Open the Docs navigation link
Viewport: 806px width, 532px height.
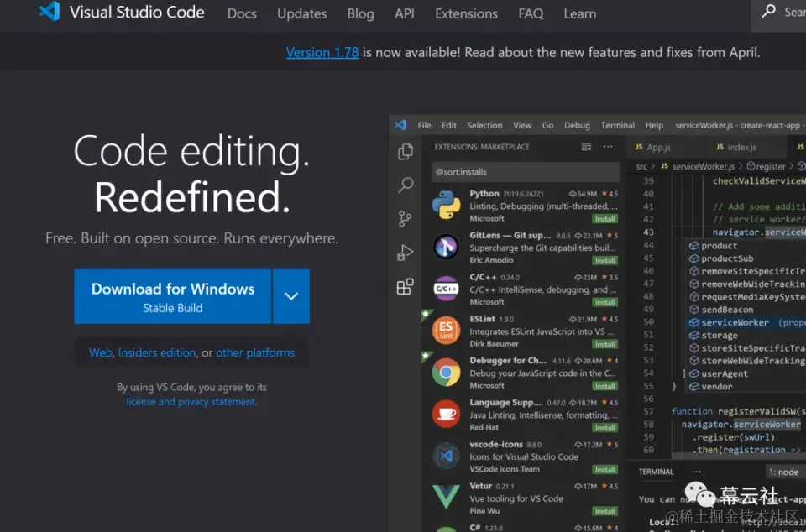tap(242, 13)
